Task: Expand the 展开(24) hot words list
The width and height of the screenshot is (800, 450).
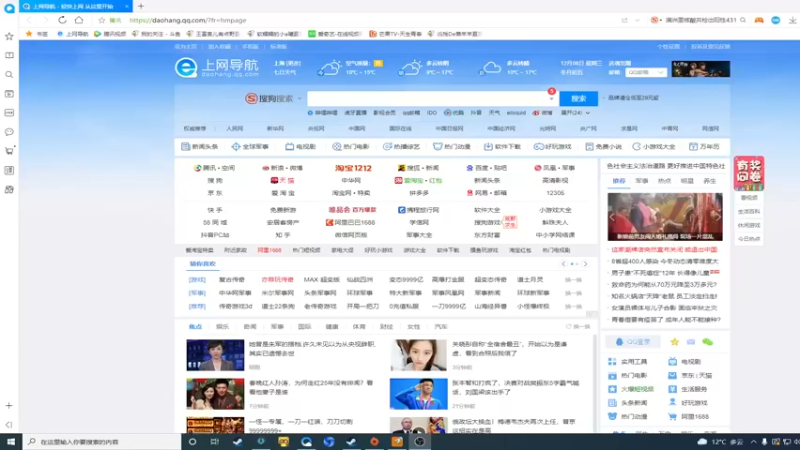Action: click(x=576, y=113)
